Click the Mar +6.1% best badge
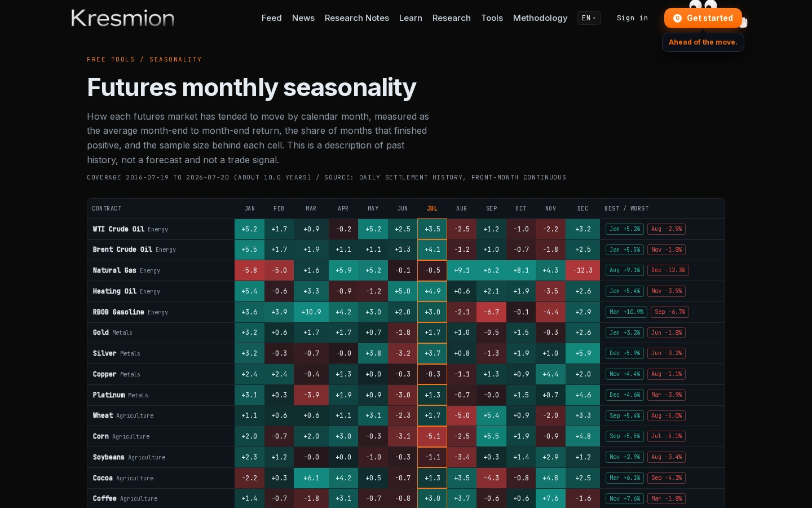The height and width of the screenshot is (508, 812). pos(625,478)
